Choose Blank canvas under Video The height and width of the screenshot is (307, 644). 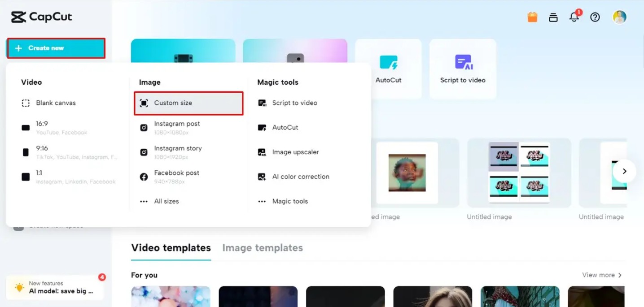[56, 103]
